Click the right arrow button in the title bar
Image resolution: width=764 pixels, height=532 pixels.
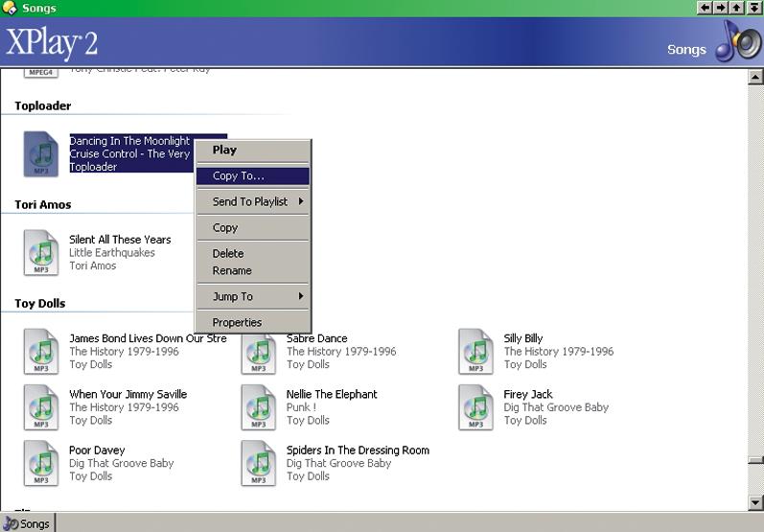tap(721, 8)
